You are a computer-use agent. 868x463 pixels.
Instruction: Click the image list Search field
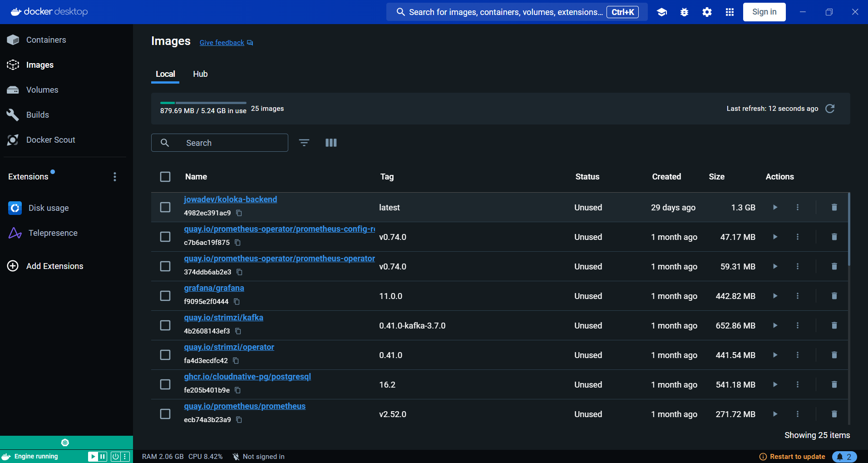tap(220, 143)
